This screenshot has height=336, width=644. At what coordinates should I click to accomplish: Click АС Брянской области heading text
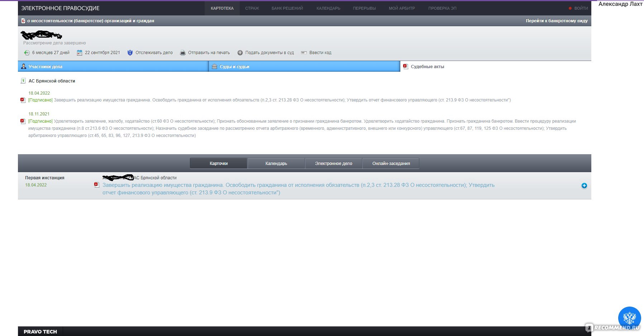tap(52, 81)
